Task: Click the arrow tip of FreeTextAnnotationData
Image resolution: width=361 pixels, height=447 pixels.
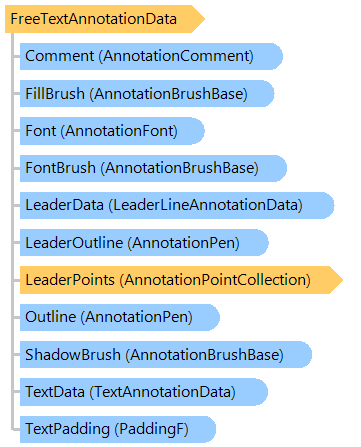Action: click(198, 19)
